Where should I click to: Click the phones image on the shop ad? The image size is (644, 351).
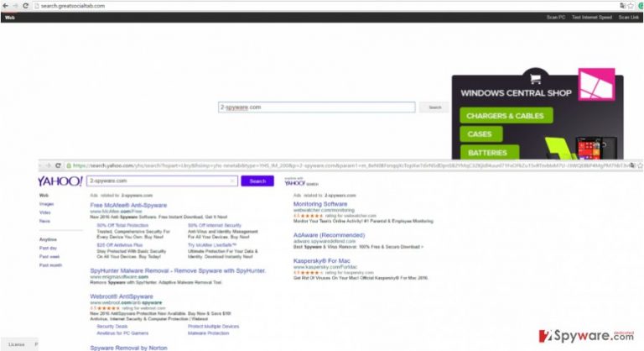click(595, 148)
